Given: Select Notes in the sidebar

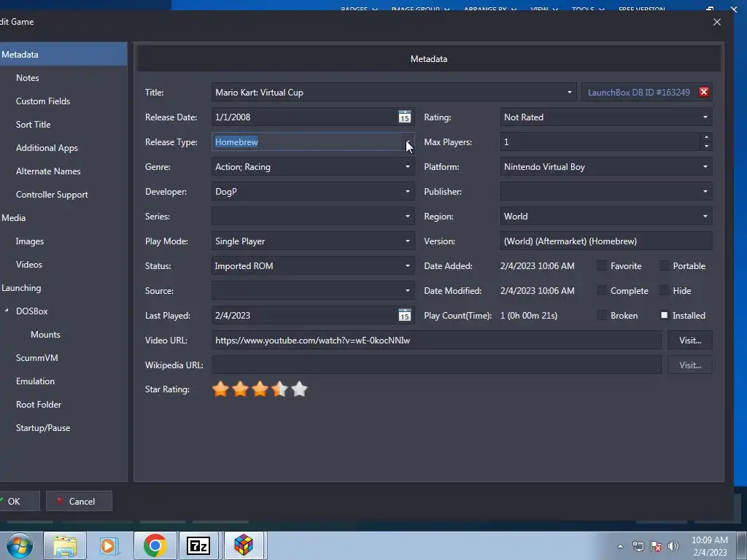Looking at the screenshot, I should [27, 77].
